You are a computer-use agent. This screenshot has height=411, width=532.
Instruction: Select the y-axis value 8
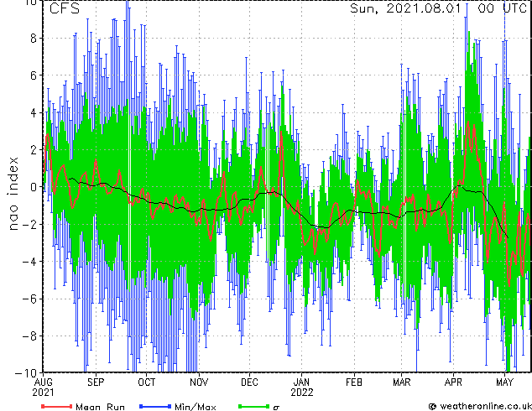[34, 39]
